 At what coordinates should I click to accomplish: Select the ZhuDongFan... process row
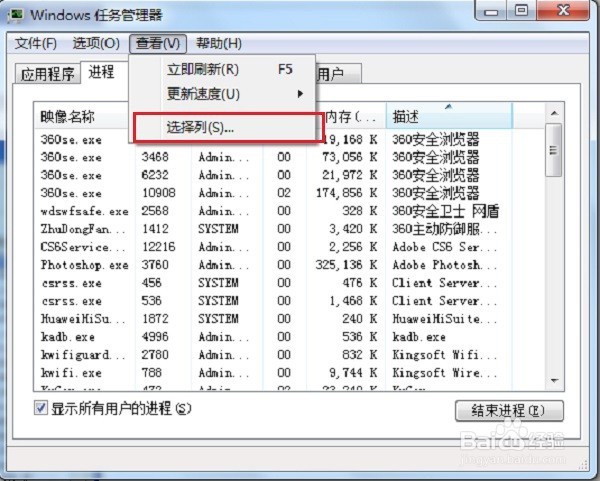tap(273, 229)
